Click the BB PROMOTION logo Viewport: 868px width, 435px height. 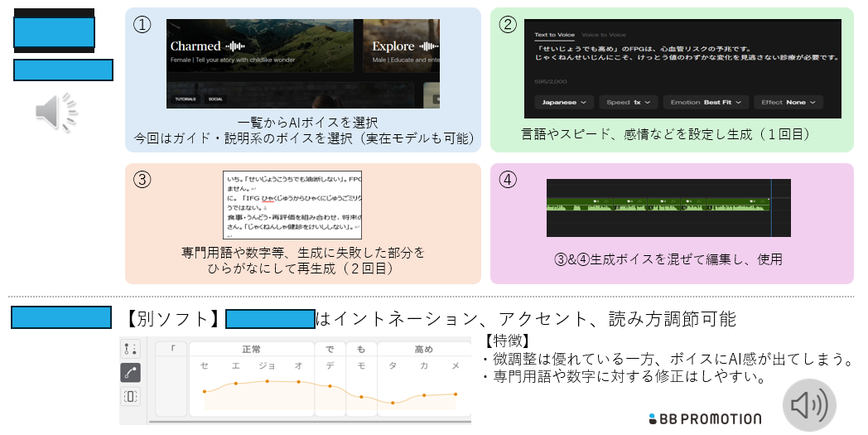point(704,418)
